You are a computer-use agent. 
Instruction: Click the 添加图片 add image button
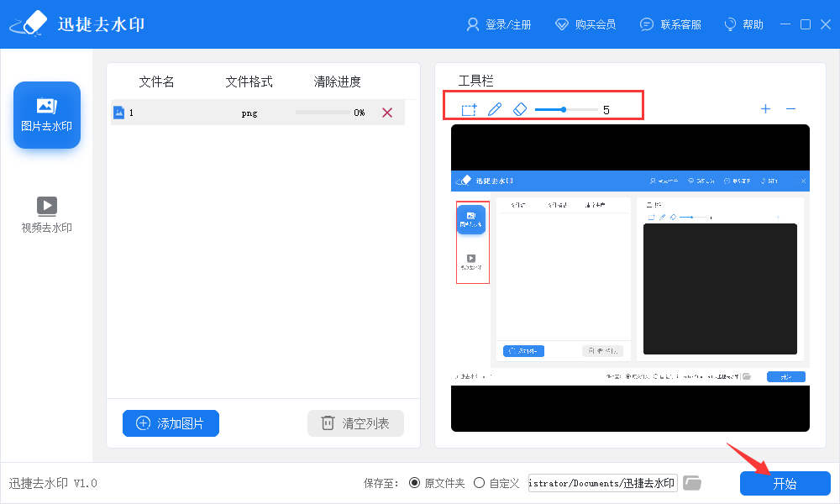click(171, 423)
